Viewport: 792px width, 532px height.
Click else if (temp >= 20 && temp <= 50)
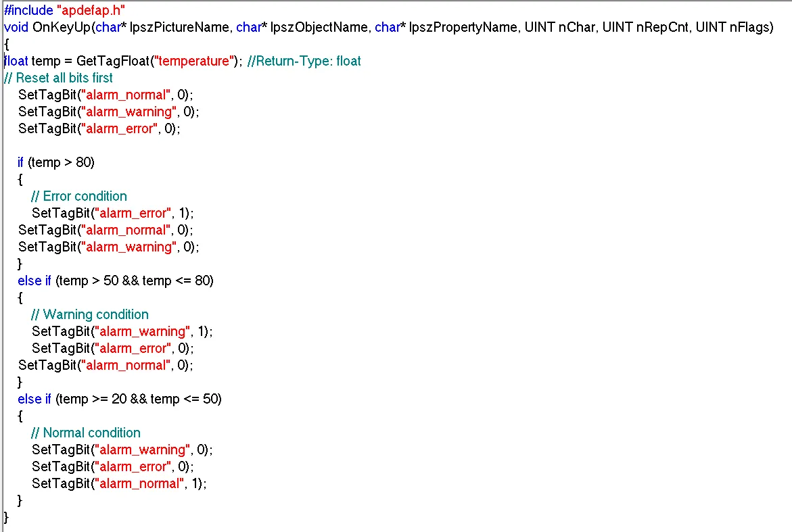click(x=120, y=400)
